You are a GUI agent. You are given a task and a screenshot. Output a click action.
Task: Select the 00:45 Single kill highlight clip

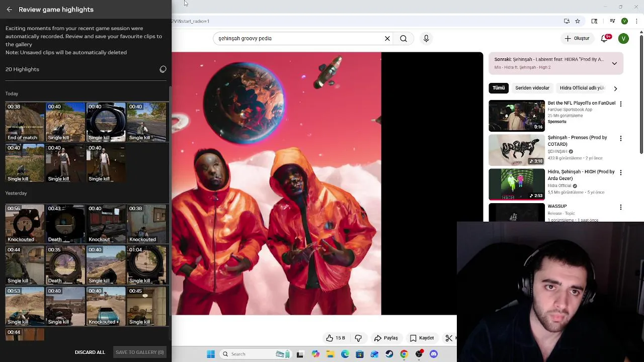[x=146, y=306]
